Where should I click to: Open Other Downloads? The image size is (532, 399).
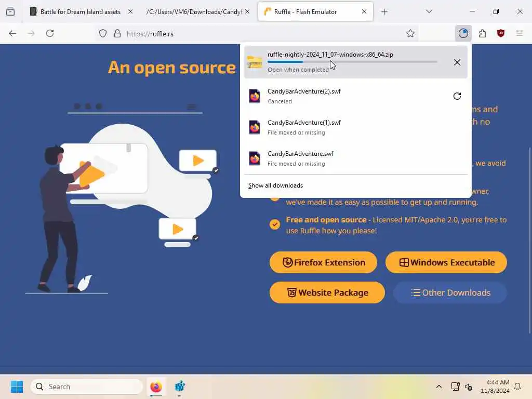pyautogui.click(x=450, y=292)
